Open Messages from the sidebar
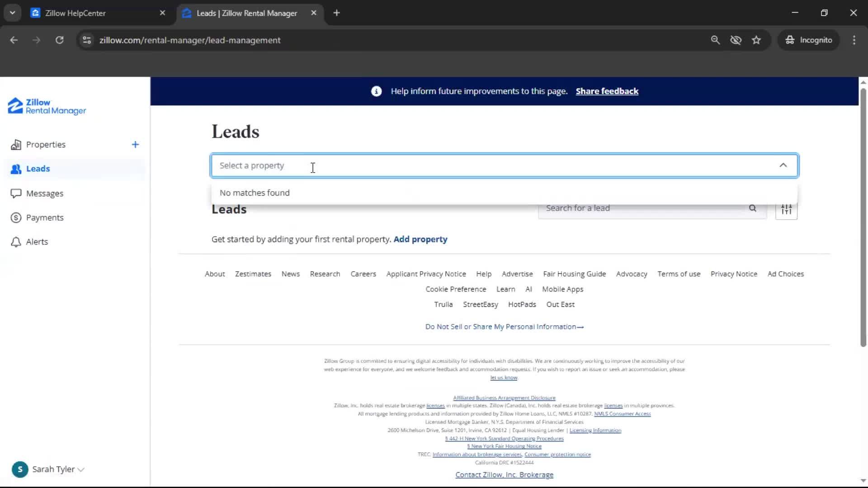 45,193
